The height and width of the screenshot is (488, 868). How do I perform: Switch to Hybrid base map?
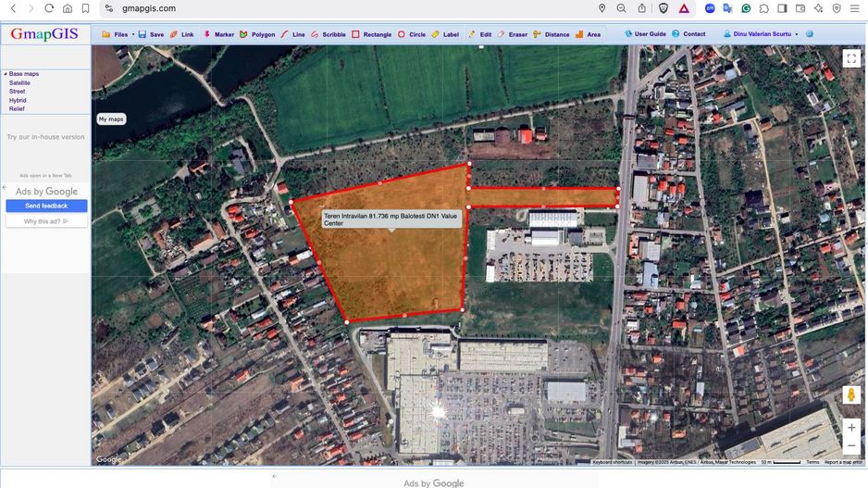[18, 100]
